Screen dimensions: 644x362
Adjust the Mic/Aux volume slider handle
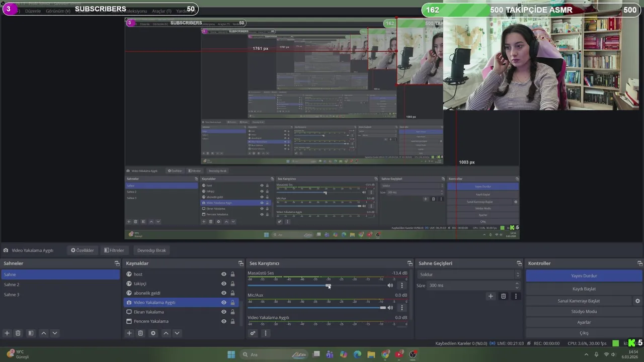(383, 308)
